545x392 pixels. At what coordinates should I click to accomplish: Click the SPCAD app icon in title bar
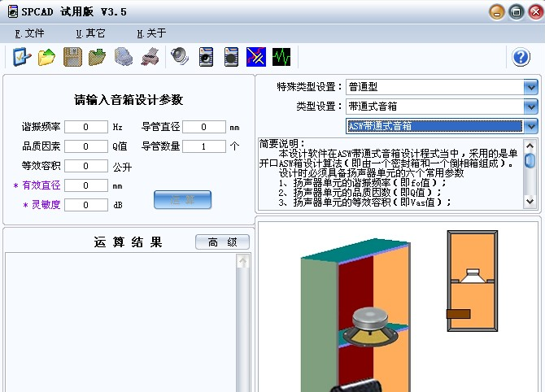(x=13, y=11)
